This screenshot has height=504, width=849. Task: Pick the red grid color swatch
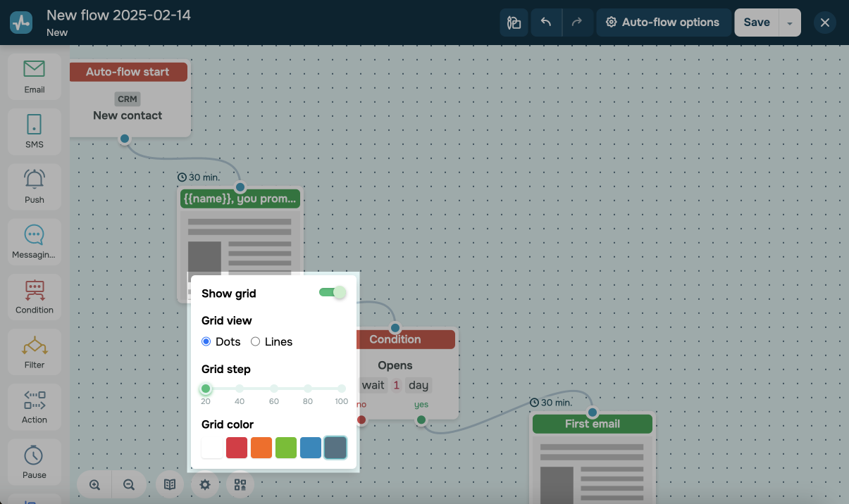pyautogui.click(x=237, y=448)
